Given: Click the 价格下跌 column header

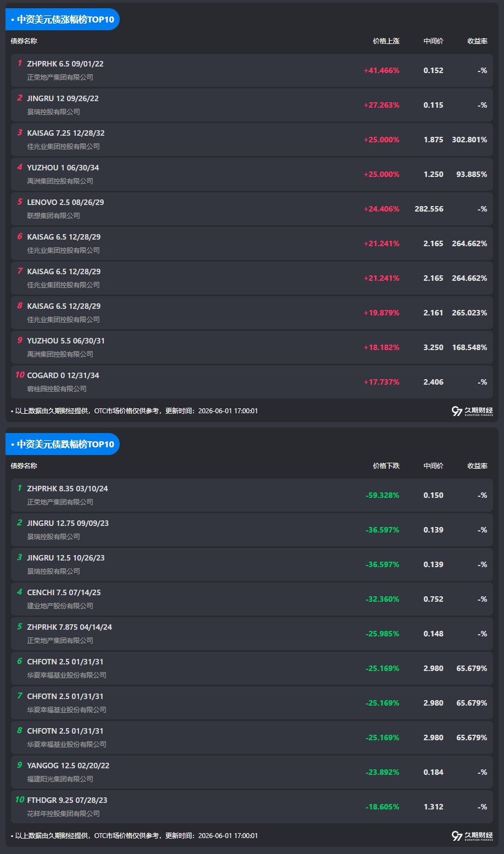Looking at the screenshot, I should [x=386, y=466].
